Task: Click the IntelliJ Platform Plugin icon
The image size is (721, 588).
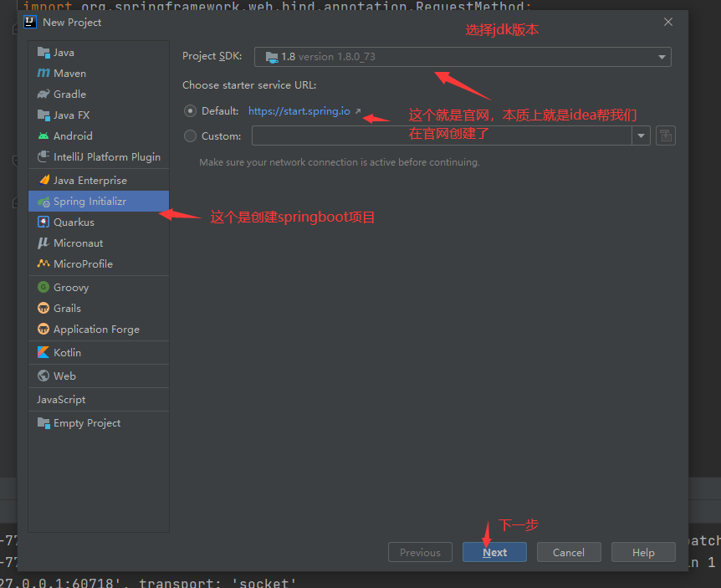Action: 43,156
